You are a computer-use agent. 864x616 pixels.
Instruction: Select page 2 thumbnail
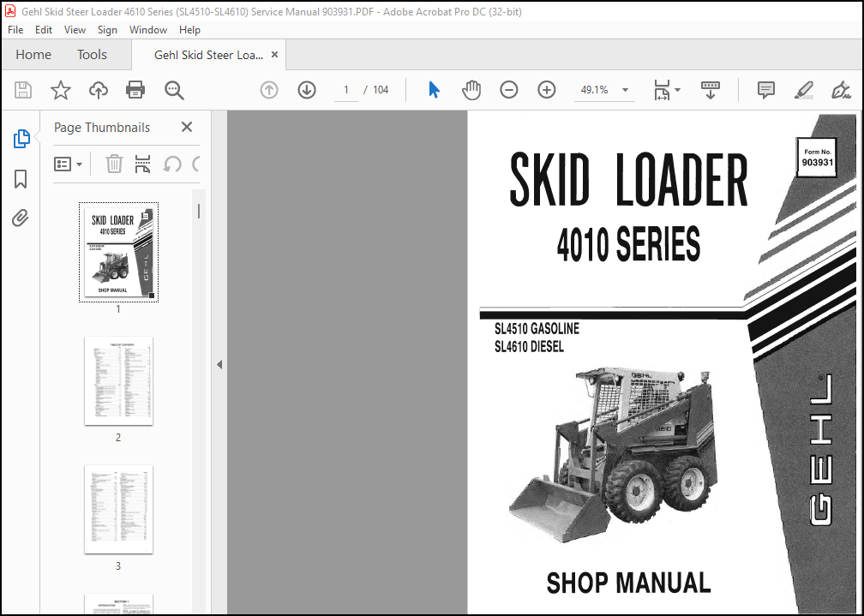coord(118,380)
